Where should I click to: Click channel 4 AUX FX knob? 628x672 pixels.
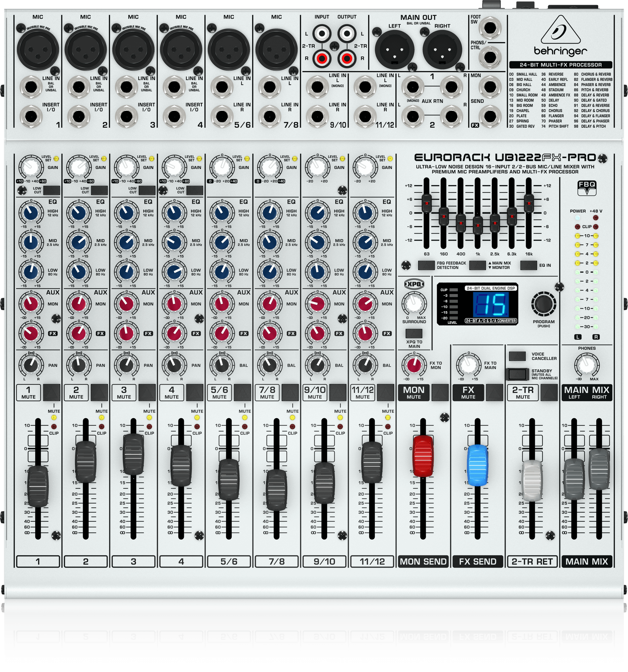point(174,333)
